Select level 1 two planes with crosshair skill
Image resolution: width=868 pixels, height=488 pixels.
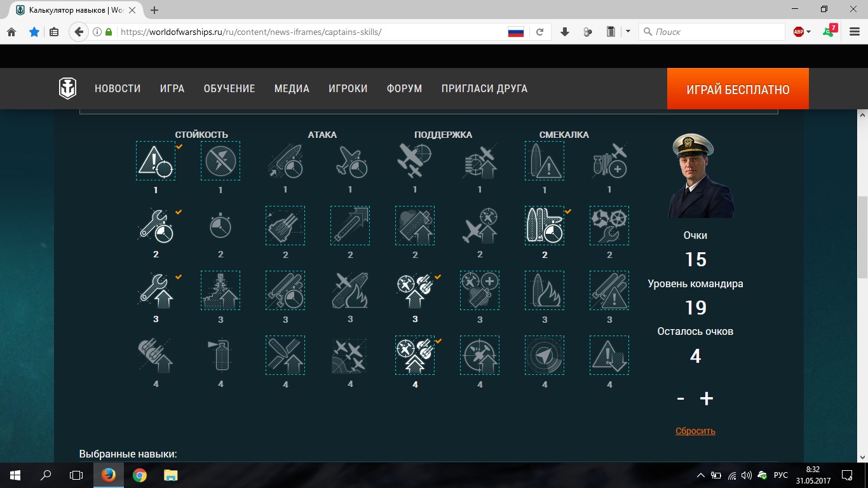tap(415, 161)
